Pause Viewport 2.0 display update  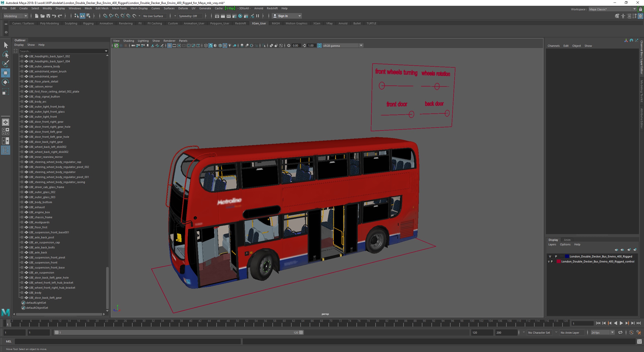tap(258, 16)
